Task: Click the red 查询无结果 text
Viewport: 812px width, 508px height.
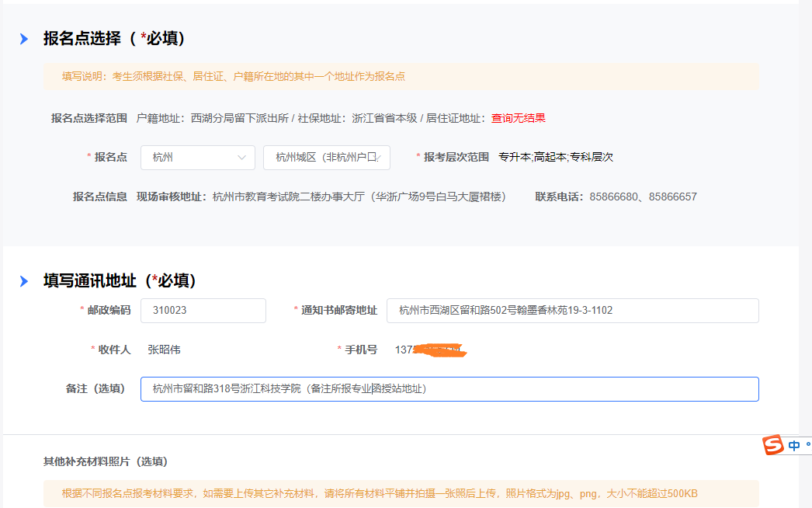Action: pyautogui.click(x=519, y=119)
